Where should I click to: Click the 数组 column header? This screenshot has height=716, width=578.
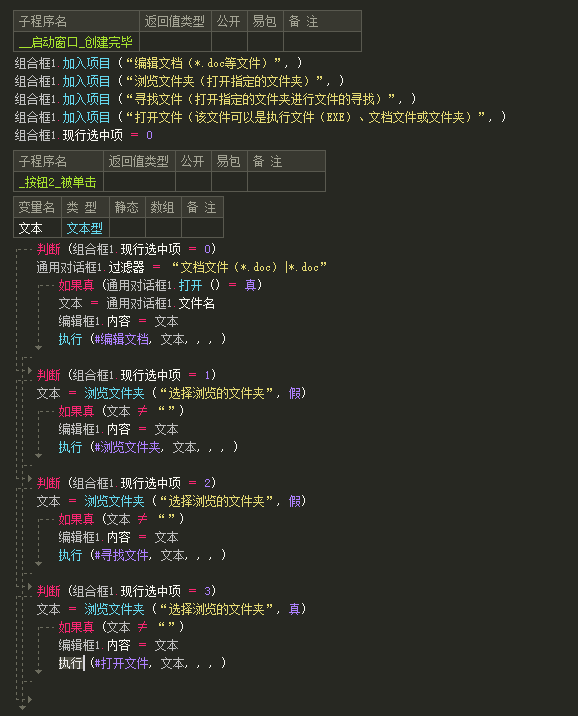click(163, 207)
